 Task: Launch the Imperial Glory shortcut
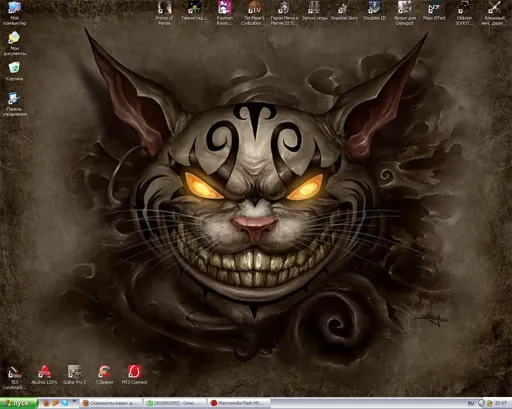tap(344, 11)
